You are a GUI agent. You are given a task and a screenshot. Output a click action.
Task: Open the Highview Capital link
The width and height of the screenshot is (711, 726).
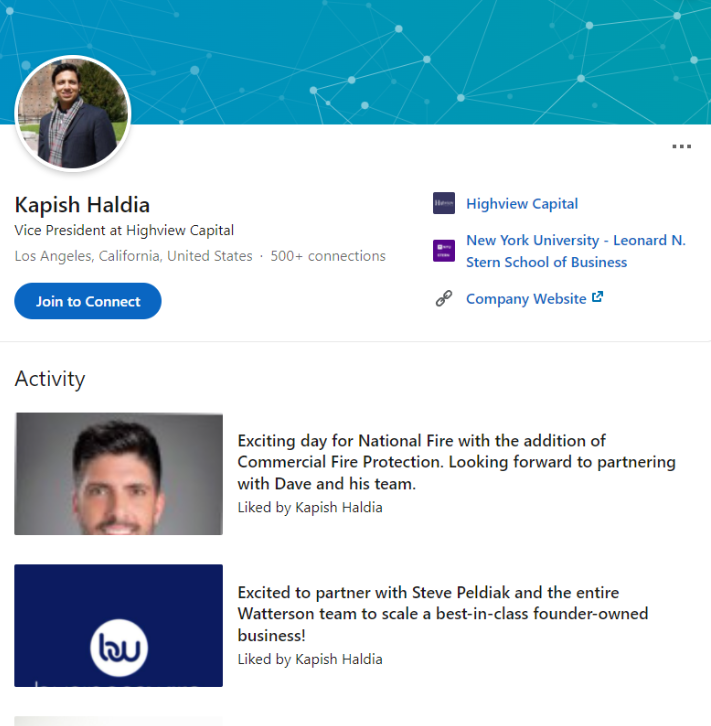point(522,204)
